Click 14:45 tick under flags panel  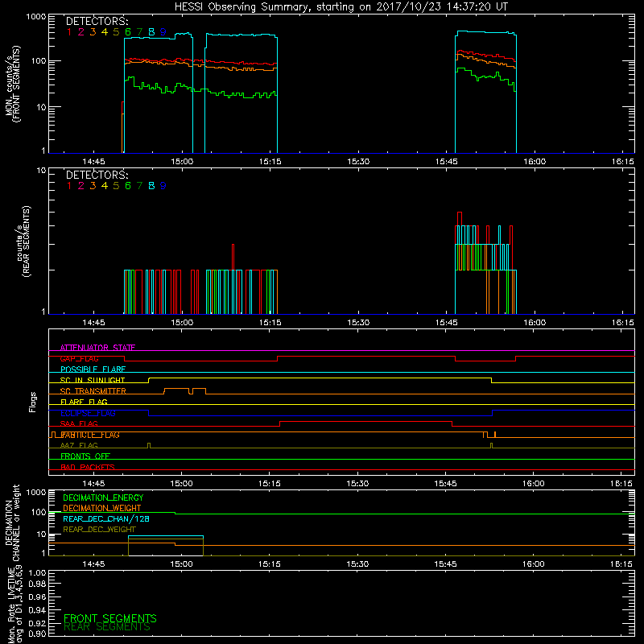(x=93, y=484)
